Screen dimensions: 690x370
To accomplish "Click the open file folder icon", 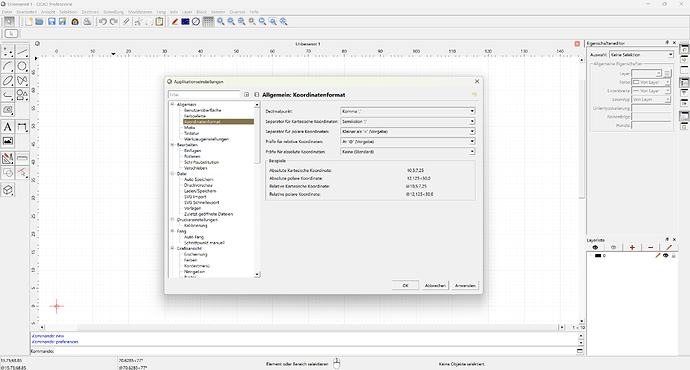I will pos(39,22).
